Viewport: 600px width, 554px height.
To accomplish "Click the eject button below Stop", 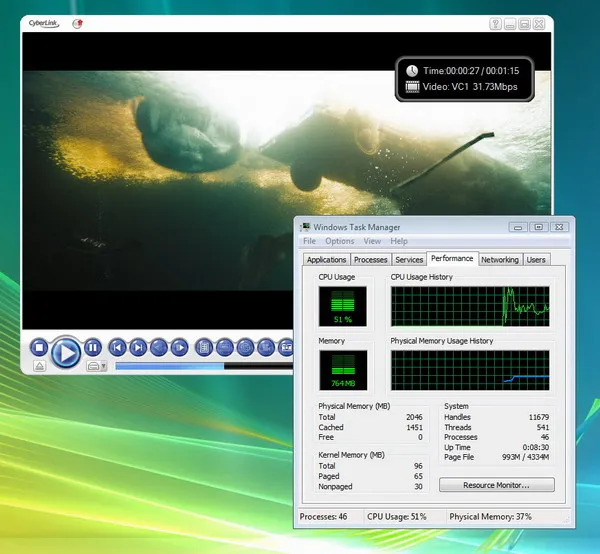I will point(39,366).
